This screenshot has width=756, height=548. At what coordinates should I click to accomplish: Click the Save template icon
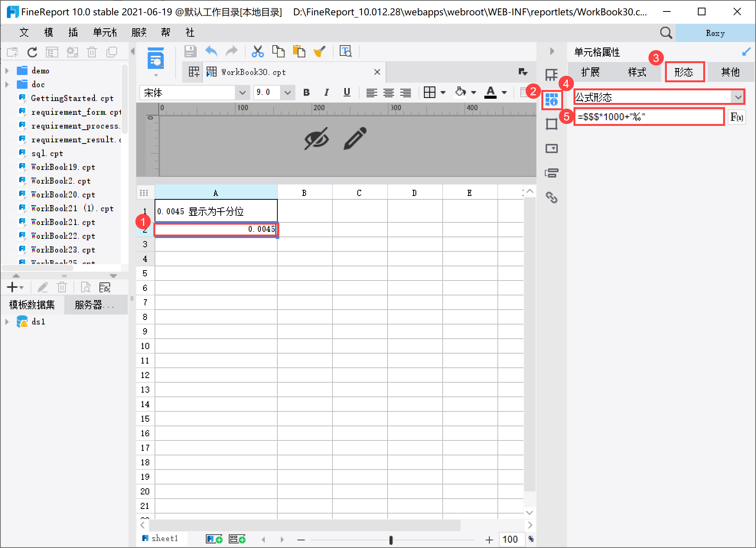pos(190,51)
